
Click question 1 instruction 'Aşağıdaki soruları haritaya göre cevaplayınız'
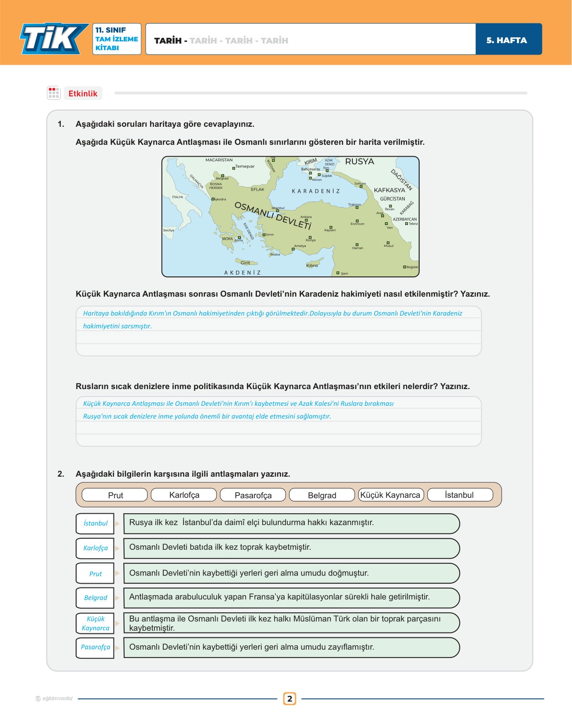165,124
